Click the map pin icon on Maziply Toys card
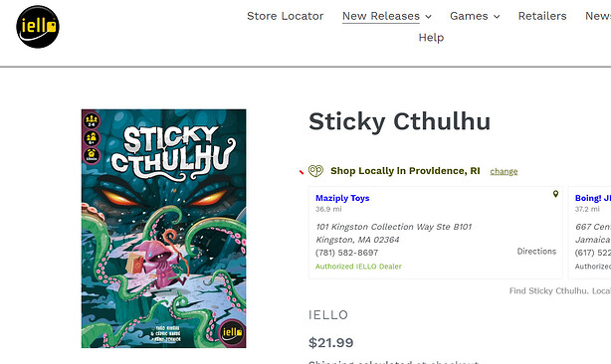The height and width of the screenshot is (364, 611). coord(555,194)
